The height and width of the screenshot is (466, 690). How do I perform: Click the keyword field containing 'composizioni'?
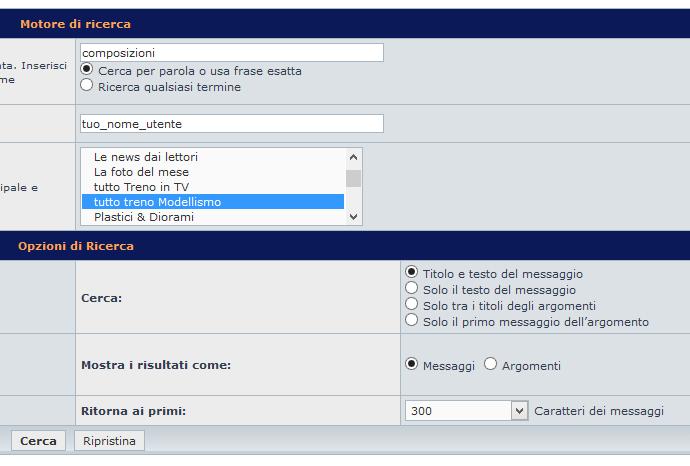coord(231,53)
